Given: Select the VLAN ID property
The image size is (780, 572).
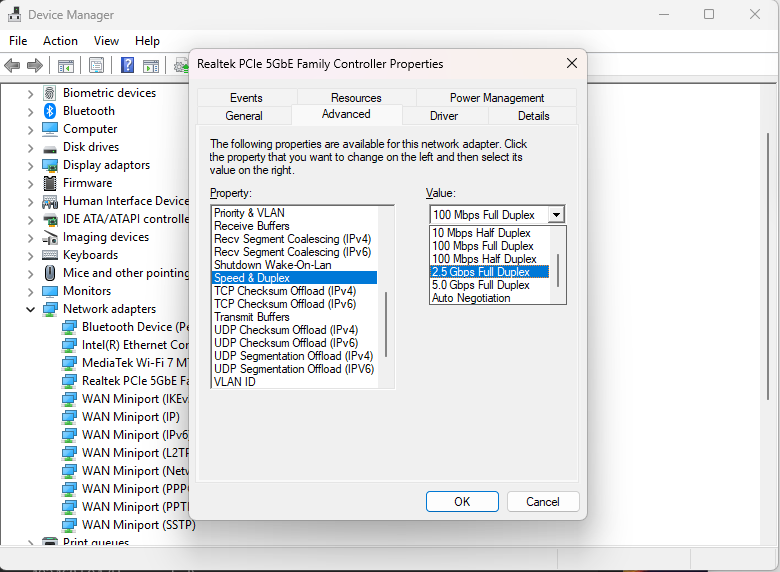Looking at the screenshot, I should coord(294,381).
